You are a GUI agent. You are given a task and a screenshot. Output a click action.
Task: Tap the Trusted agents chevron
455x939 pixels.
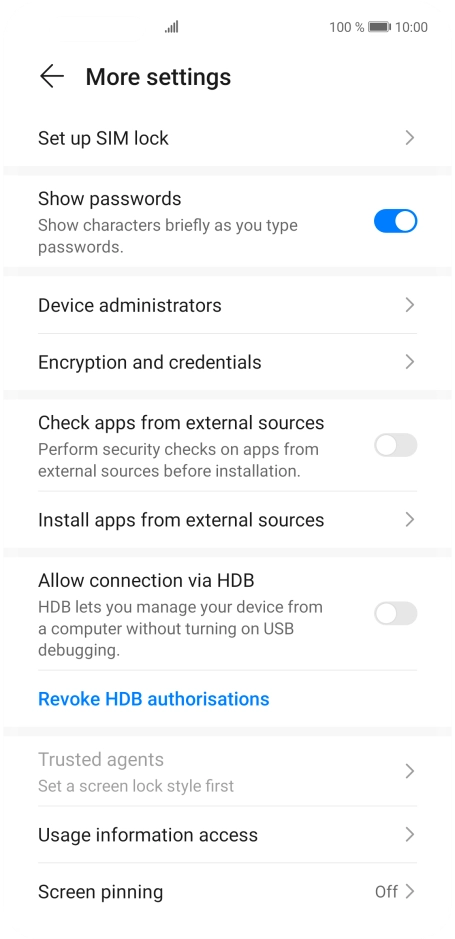(410, 771)
